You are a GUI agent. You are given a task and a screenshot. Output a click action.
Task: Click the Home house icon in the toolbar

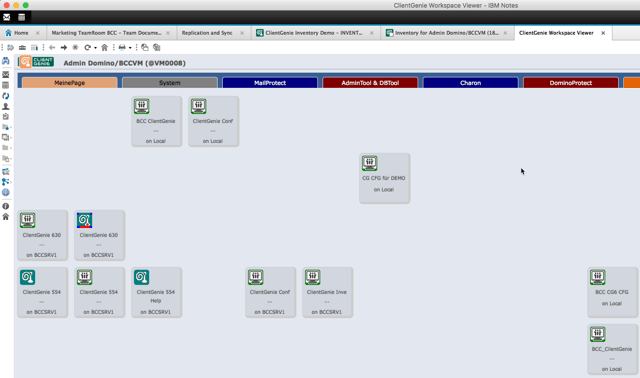(x=104, y=47)
